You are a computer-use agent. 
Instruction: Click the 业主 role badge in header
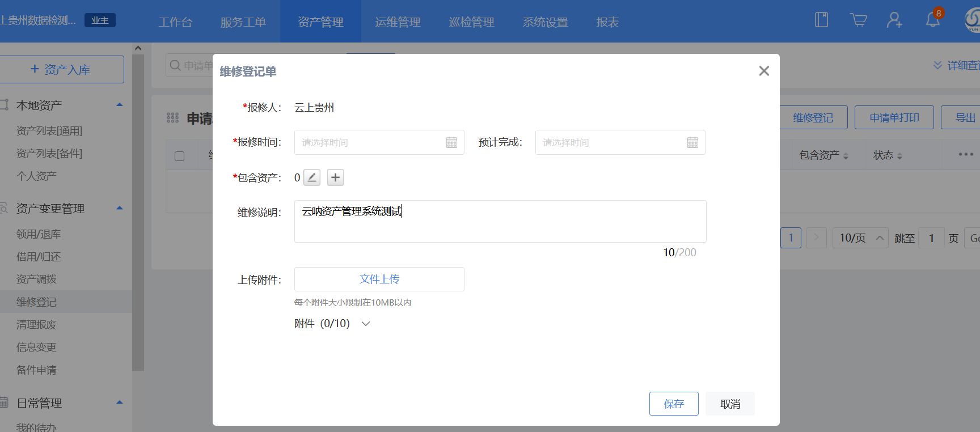[x=100, y=20]
